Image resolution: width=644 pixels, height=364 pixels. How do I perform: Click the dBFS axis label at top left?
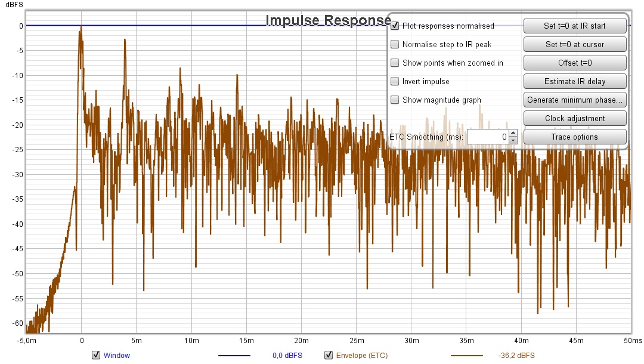coord(14,5)
